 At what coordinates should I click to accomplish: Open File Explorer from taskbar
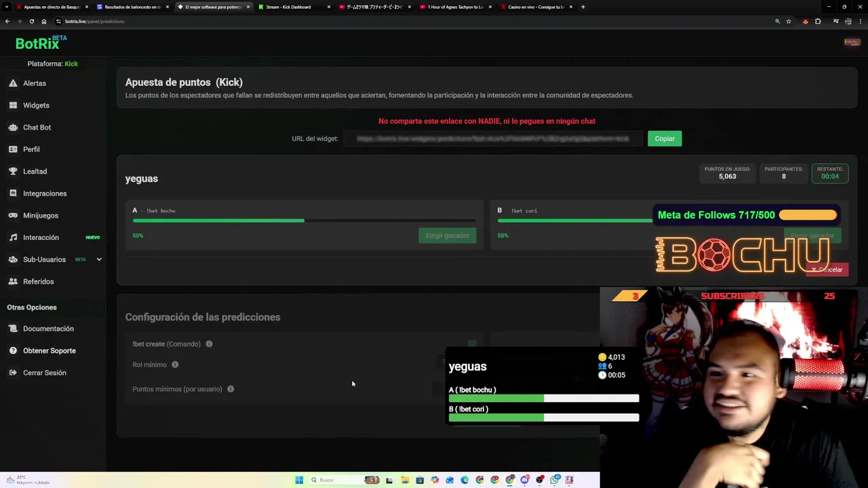[405, 480]
